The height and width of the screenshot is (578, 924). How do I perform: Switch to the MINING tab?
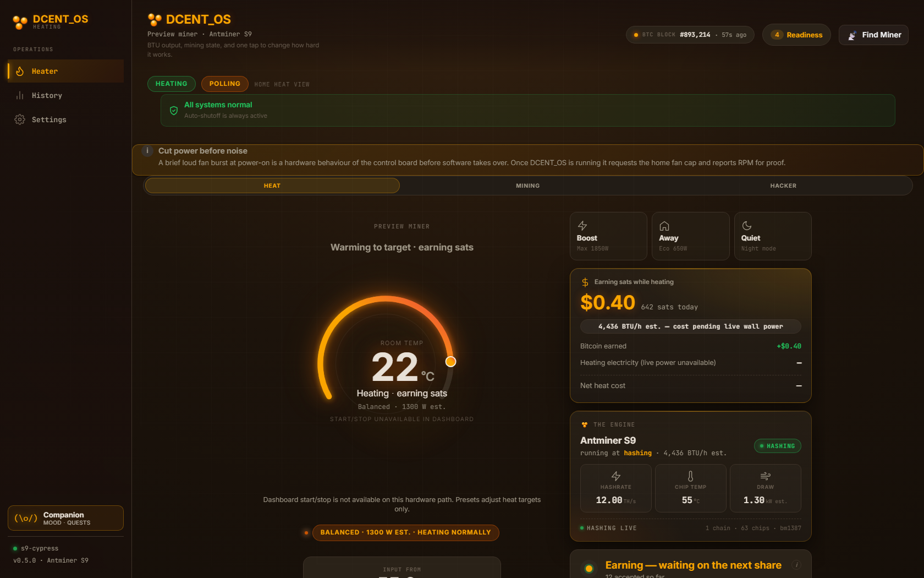(528, 186)
